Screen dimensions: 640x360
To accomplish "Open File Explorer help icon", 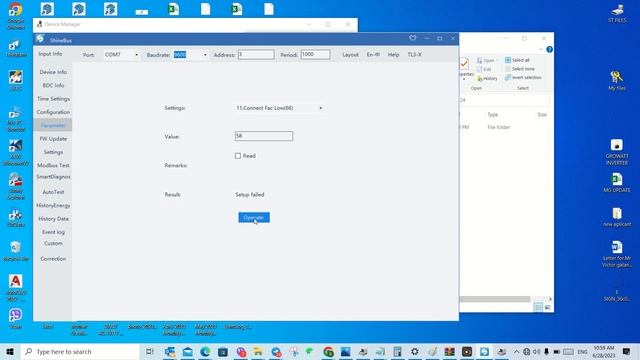I will [x=549, y=49].
